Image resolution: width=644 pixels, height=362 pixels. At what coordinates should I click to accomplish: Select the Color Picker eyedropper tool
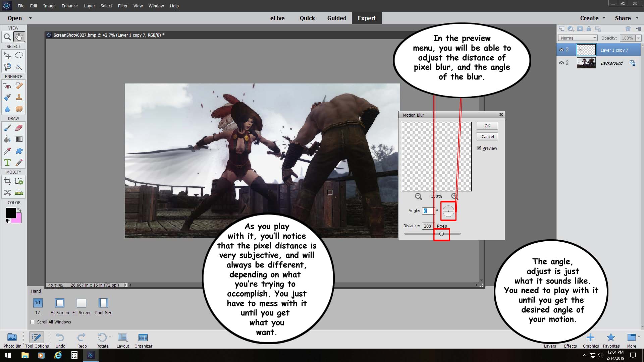[x=7, y=151]
